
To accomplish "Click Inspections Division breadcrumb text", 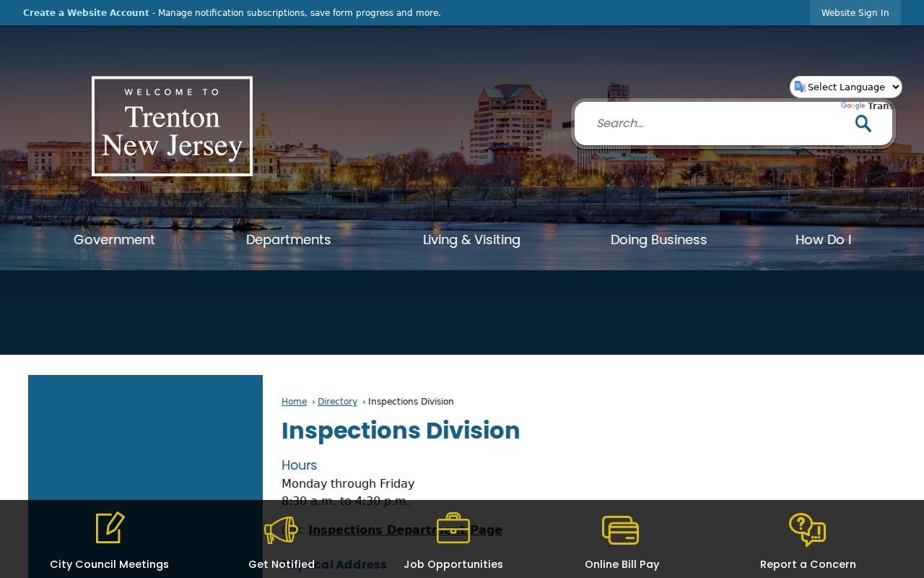I will pos(411,402).
